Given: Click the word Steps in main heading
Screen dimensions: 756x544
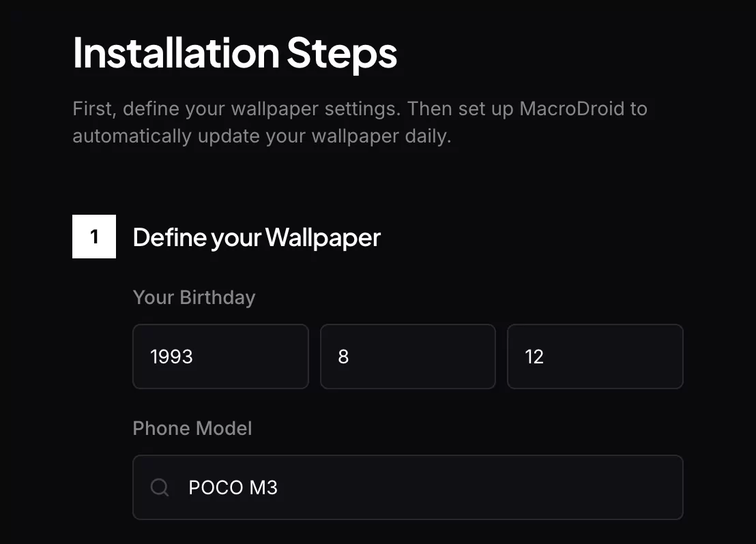Looking at the screenshot, I should coord(342,53).
